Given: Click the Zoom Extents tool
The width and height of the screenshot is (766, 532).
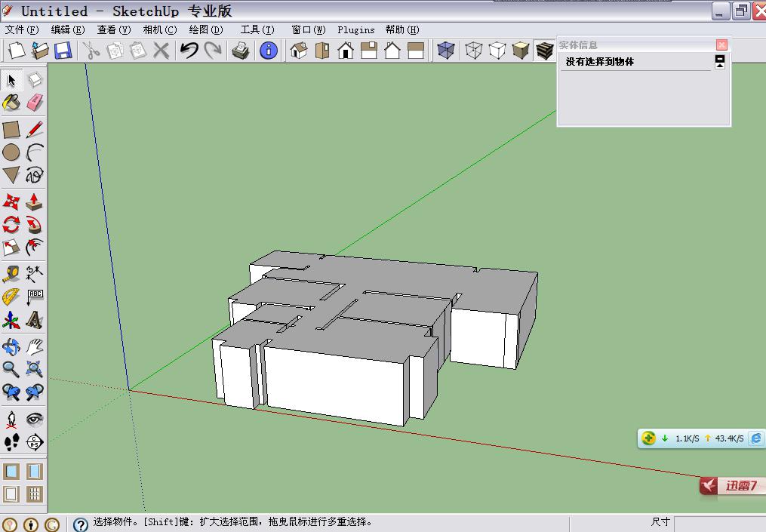Looking at the screenshot, I should [x=35, y=369].
